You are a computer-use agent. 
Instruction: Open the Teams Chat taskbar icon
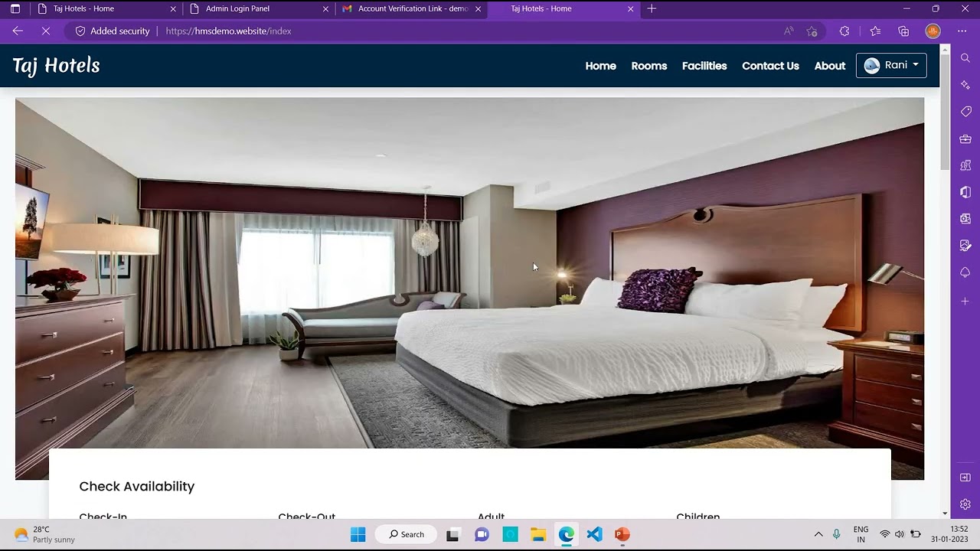[x=482, y=534]
